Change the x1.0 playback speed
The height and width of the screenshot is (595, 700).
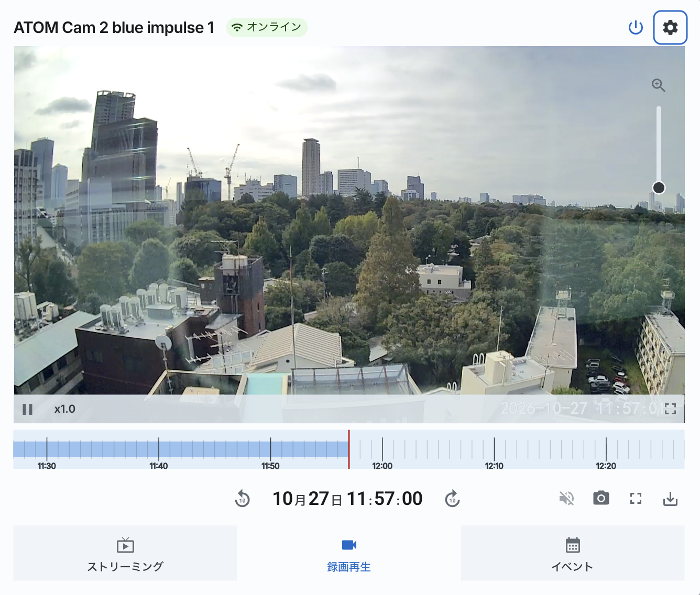[x=65, y=409]
